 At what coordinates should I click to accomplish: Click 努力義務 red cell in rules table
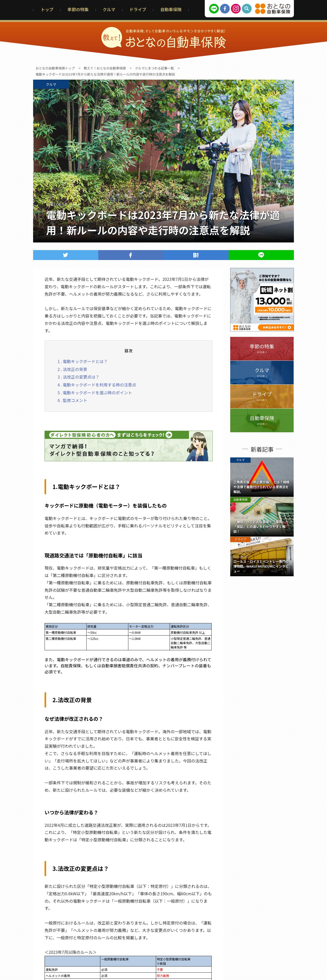click(184, 976)
